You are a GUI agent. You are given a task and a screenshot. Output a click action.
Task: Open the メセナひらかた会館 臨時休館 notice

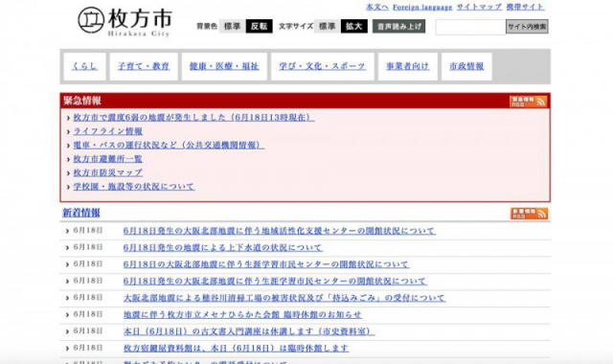coord(242,315)
